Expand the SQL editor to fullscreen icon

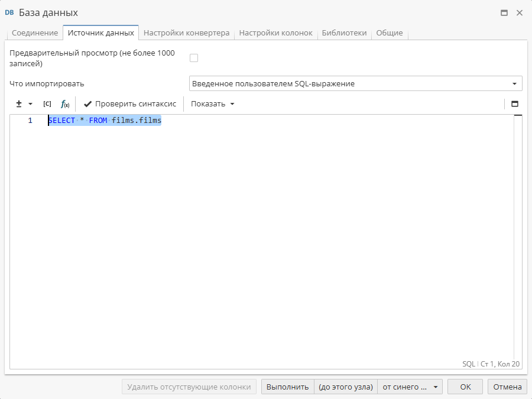[x=514, y=103]
